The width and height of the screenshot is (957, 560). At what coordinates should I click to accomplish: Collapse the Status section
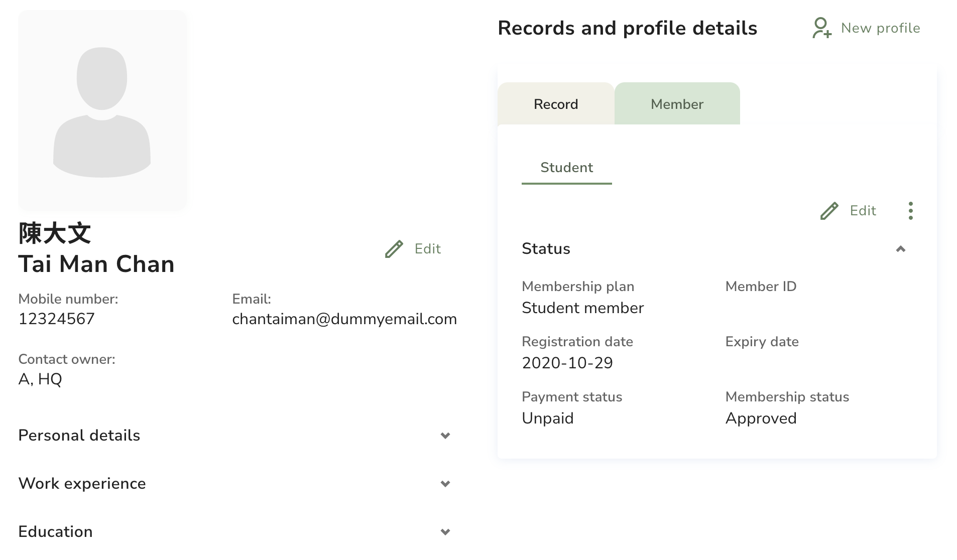[901, 249]
